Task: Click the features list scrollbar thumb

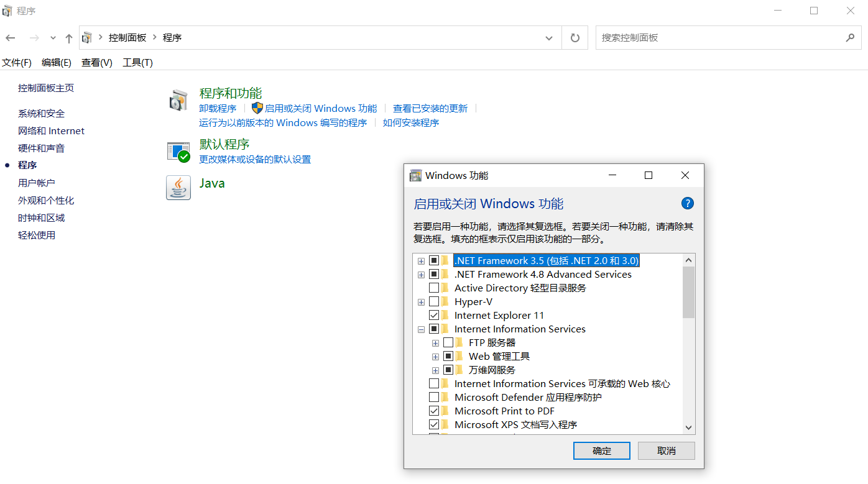Action: (688, 292)
